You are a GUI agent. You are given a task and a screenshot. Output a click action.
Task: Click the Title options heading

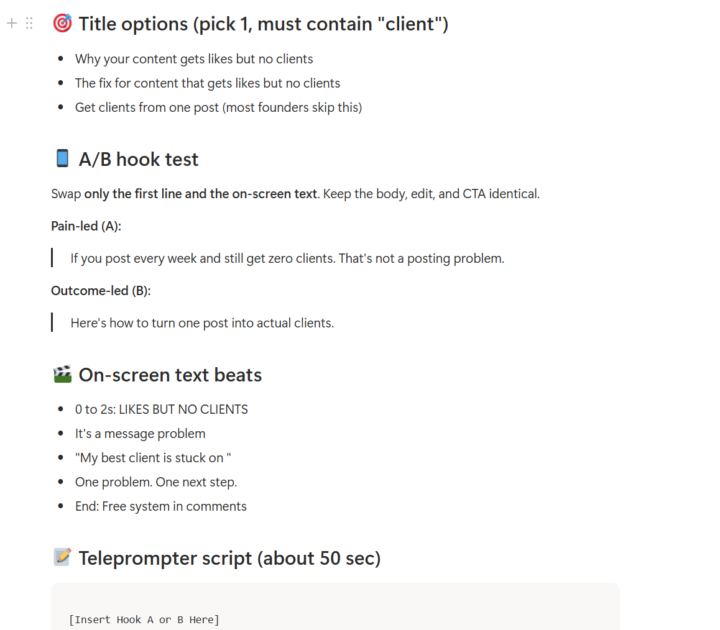263,24
